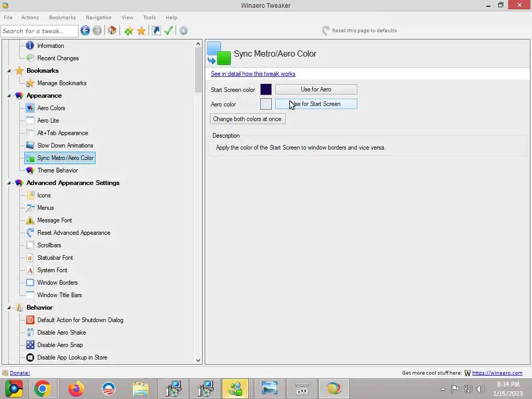The image size is (532, 399).
Task: Open the Bookmarks menu
Action: click(62, 17)
